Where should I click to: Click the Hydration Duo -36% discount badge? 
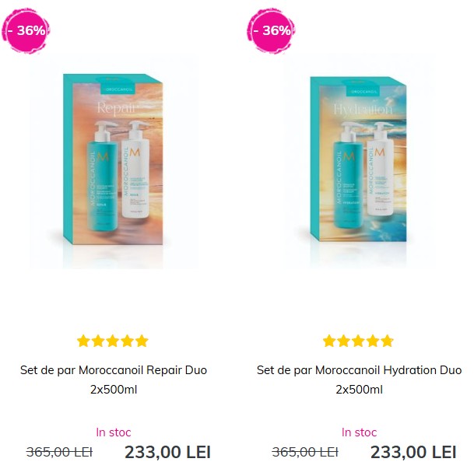point(271,30)
